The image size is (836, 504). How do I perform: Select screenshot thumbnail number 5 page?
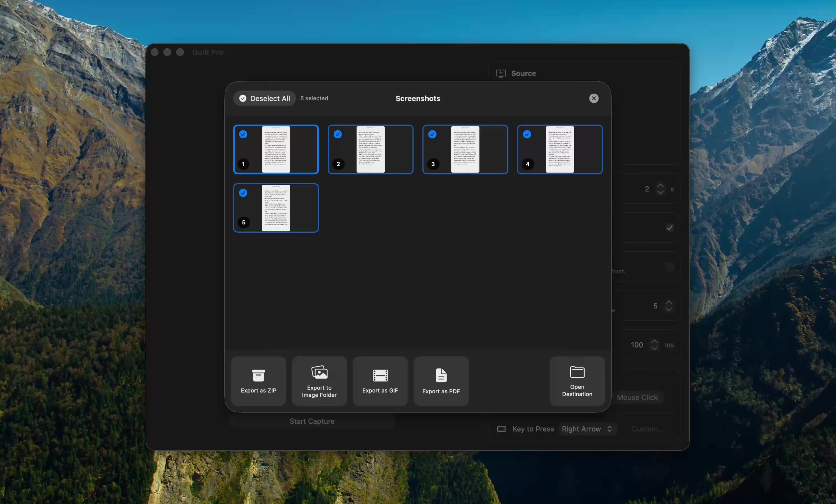(x=276, y=208)
